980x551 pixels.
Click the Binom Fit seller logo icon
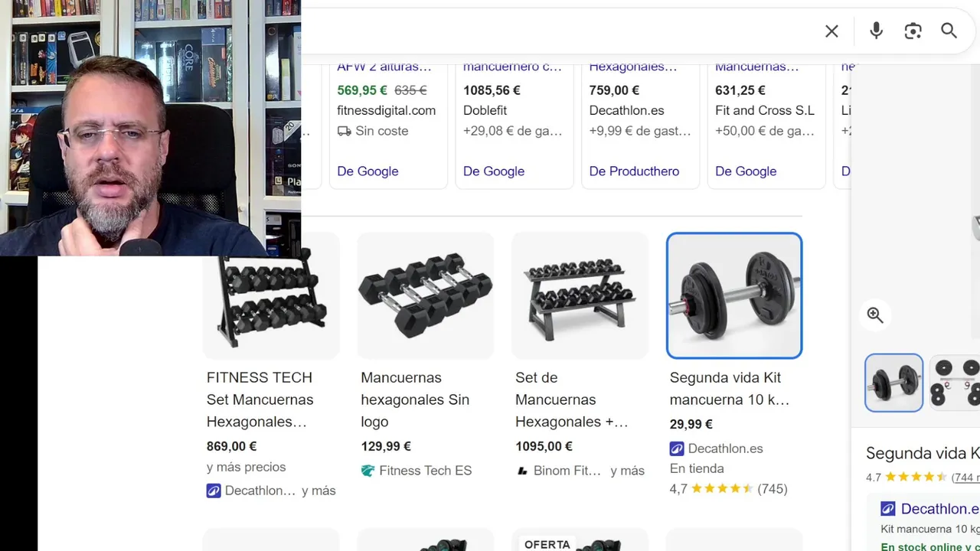click(x=522, y=471)
